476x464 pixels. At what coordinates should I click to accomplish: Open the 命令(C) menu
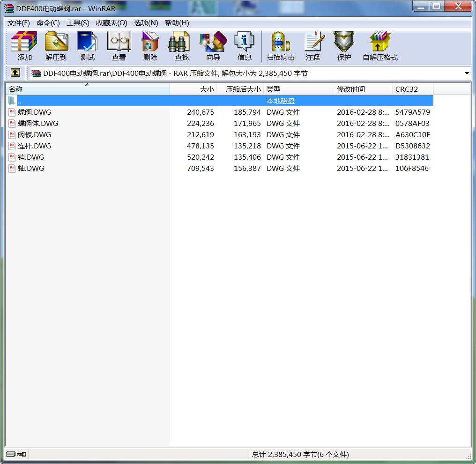click(48, 23)
